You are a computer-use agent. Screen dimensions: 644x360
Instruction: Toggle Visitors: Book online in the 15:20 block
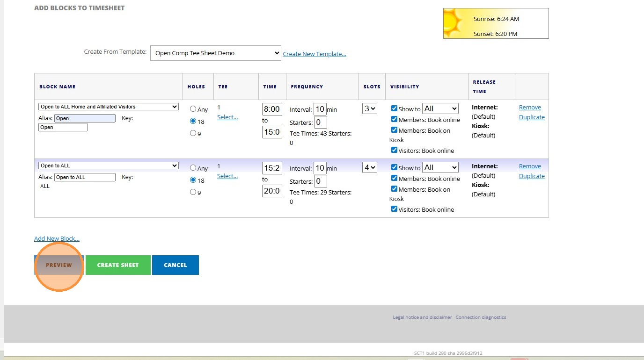394,209
